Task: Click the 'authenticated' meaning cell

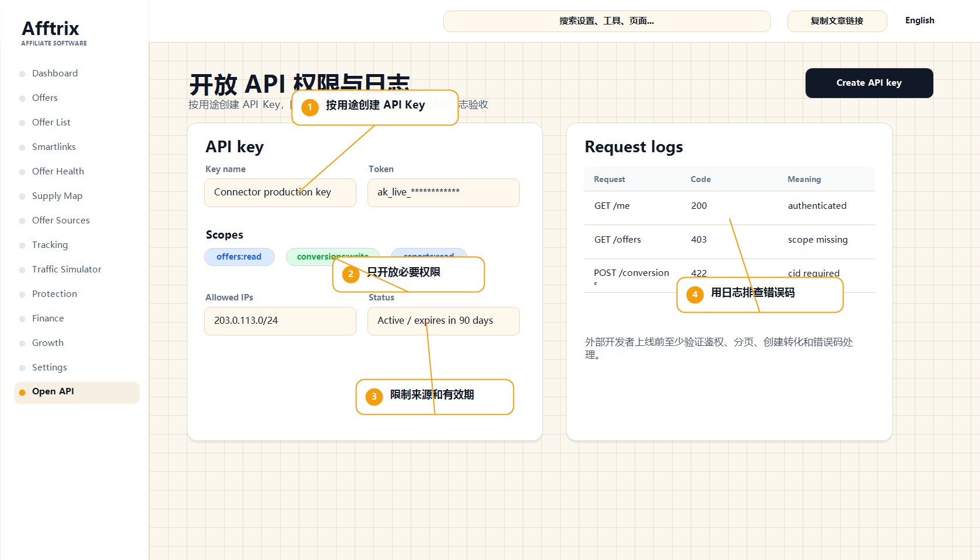Action: click(817, 206)
